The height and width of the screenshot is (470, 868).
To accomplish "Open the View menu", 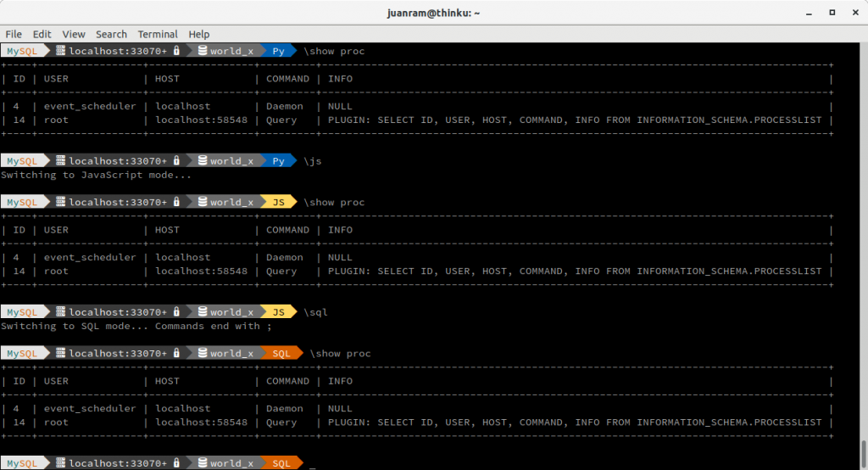I will 74,34.
